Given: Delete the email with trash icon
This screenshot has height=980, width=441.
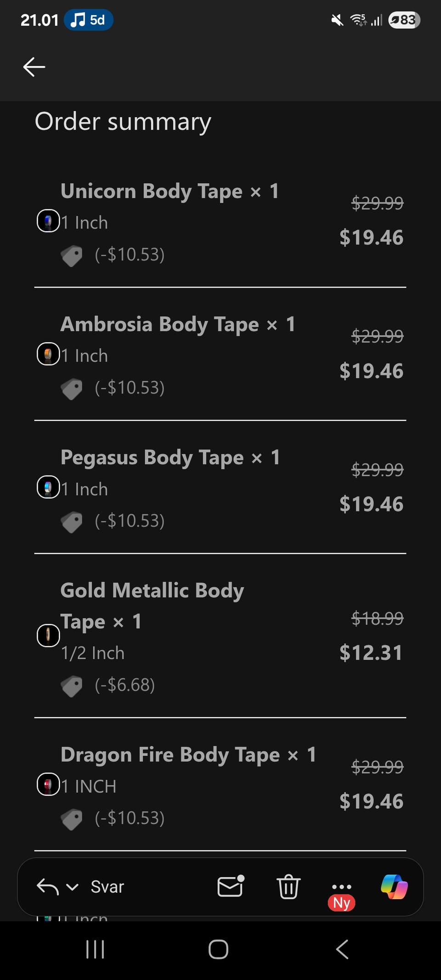Looking at the screenshot, I should 288,886.
